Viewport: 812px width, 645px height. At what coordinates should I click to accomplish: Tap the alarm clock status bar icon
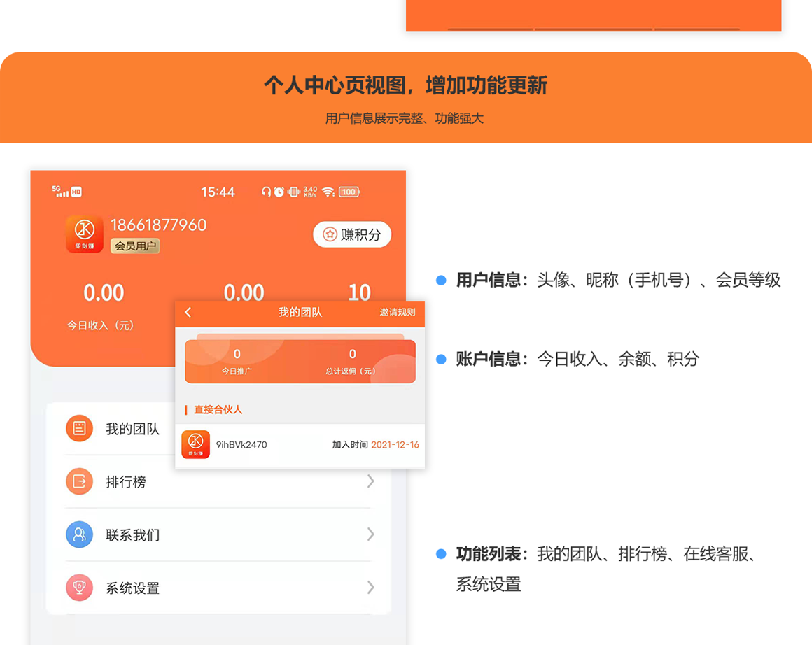pyautogui.click(x=279, y=192)
